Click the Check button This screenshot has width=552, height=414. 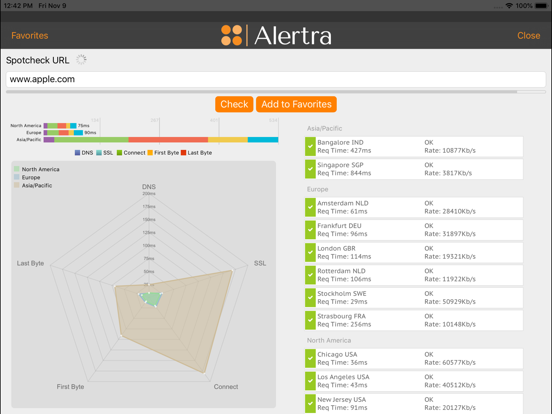tap(234, 104)
